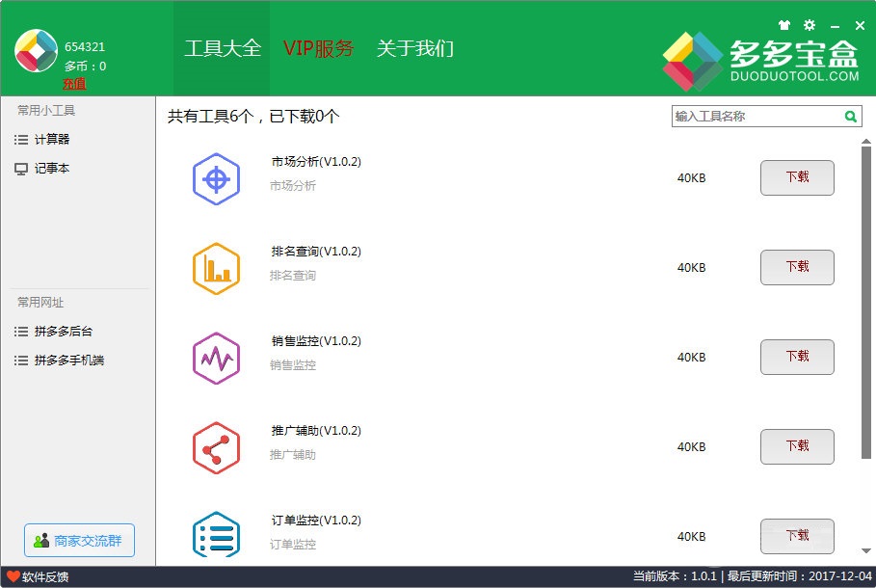
Task: Open the VIP服务 menu
Action: coord(319,48)
